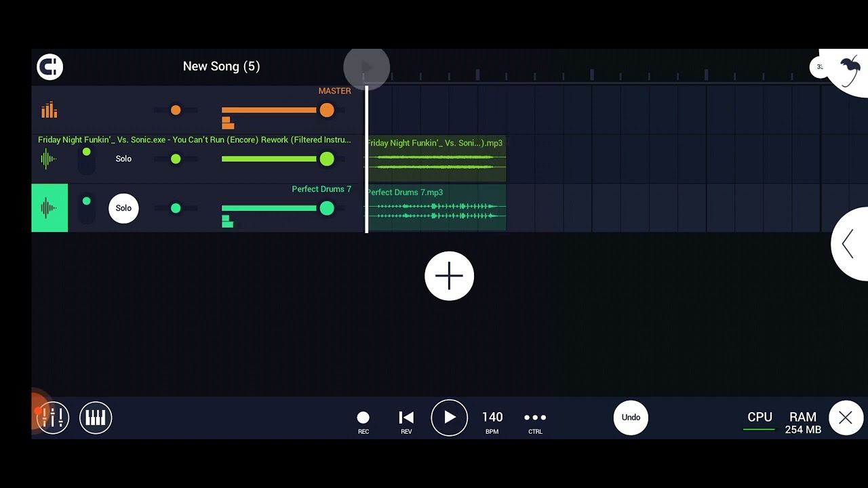Click the Undo button
Screen dimensions: 868x488
pyautogui.click(x=631, y=418)
